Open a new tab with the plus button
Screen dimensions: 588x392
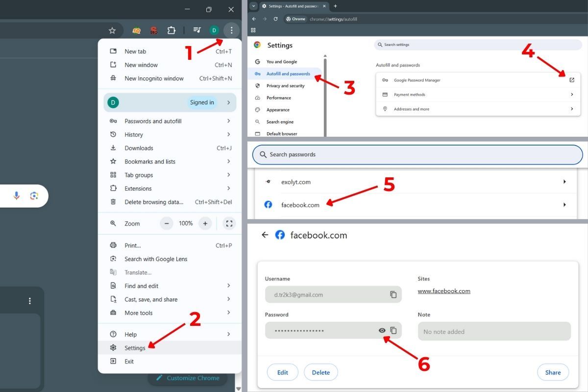point(335,6)
